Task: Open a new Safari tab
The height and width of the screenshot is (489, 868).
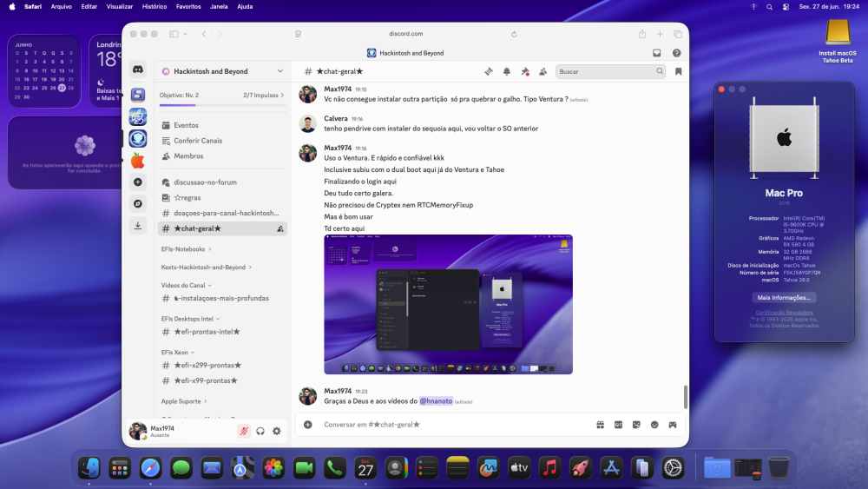Action: tap(660, 34)
